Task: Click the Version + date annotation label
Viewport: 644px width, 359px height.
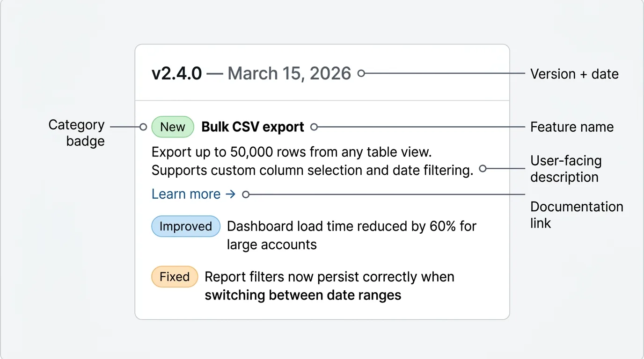Action: tap(574, 74)
